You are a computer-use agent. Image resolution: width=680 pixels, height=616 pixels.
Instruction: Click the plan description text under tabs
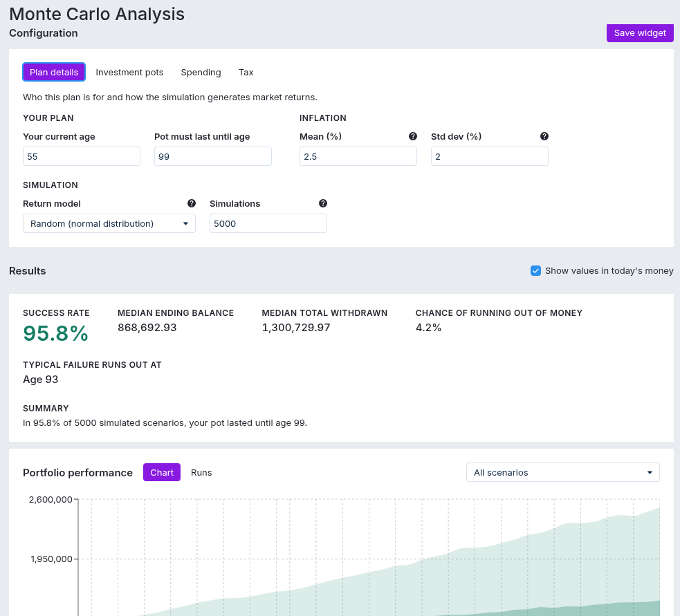(x=170, y=97)
